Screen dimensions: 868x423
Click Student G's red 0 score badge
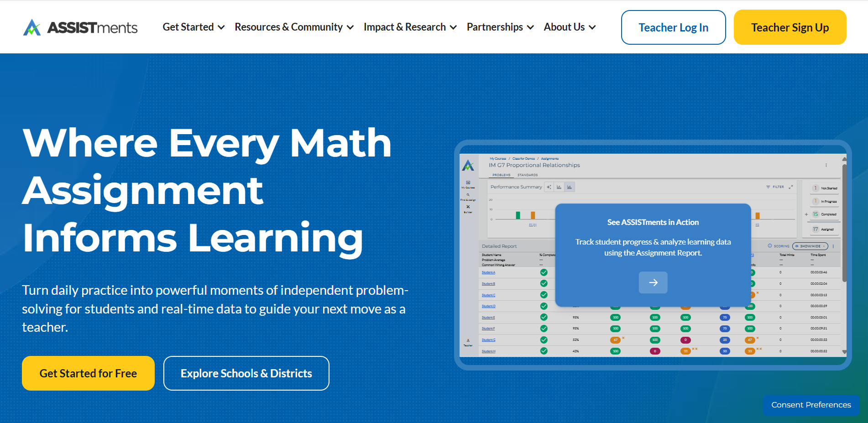click(x=685, y=340)
